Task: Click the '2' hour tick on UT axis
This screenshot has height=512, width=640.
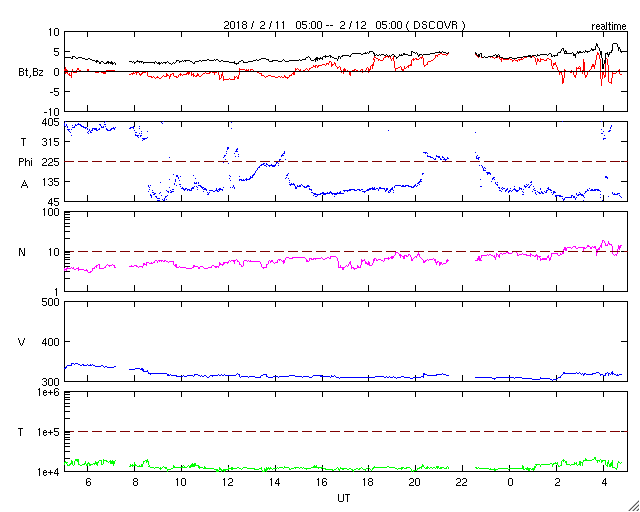Action: point(557,481)
